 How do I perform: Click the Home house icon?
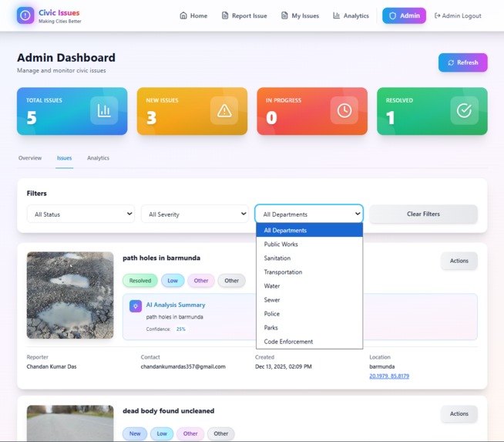click(x=183, y=15)
